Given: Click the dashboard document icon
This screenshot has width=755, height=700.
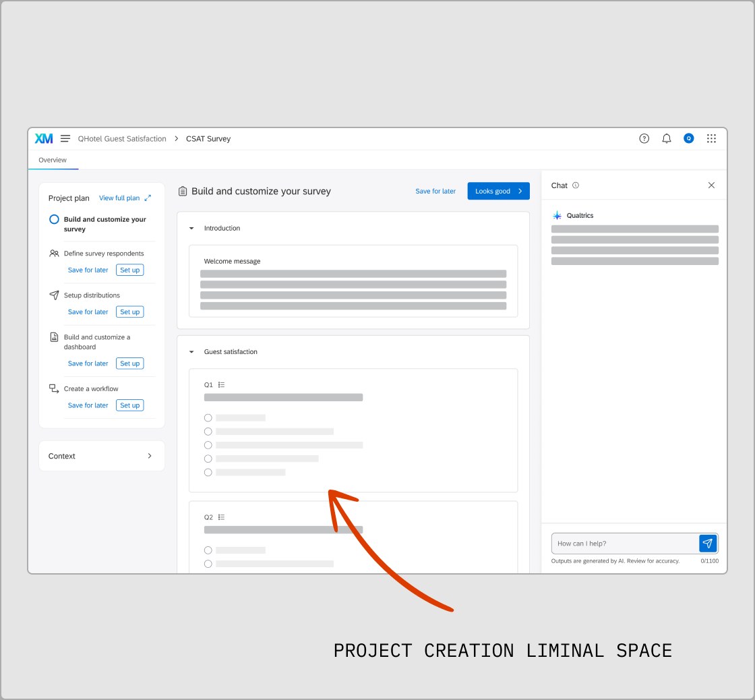Looking at the screenshot, I should (55, 337).
